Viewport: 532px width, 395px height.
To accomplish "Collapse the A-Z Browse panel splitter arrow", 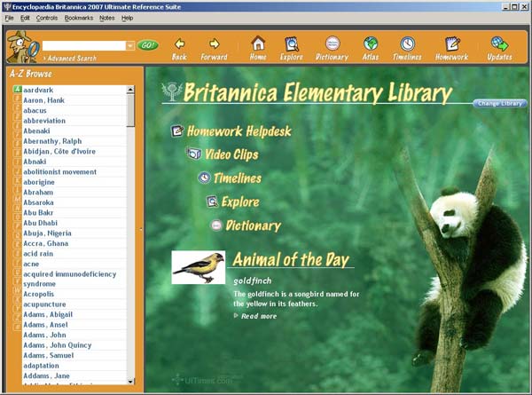I will click(x=141, y=229).
